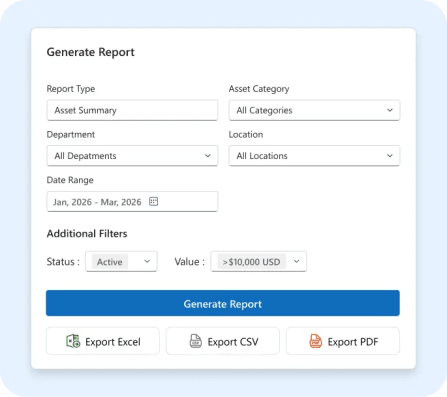
Task: Click the Report Type label
Action: [x=71, y=89]
